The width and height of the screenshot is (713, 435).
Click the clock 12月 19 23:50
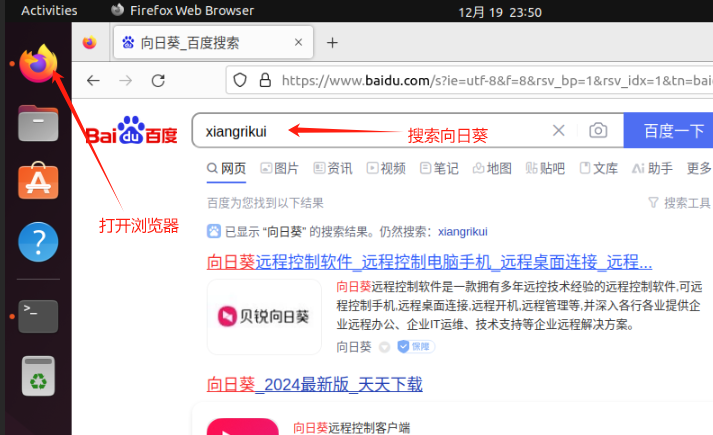[x=500, y=12]
